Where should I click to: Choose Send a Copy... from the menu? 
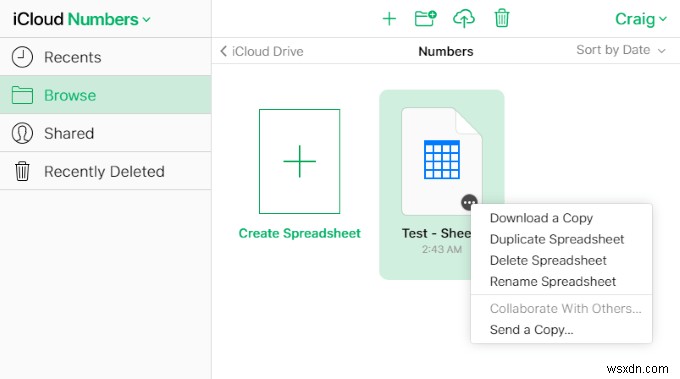click(532, 330)
